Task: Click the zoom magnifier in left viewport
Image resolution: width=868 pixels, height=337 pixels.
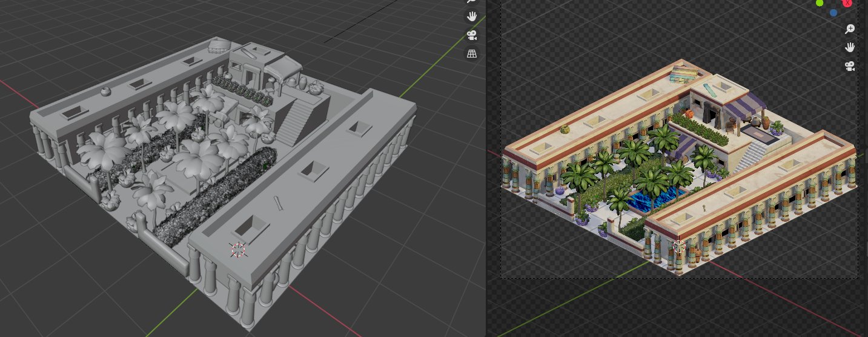Action: click(x=472, y=2)
